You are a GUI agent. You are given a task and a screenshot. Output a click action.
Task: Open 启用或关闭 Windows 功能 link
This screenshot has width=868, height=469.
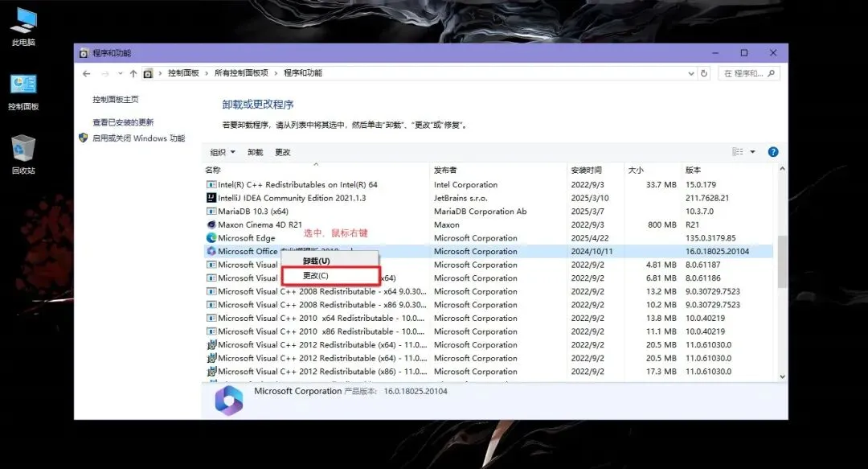[138, 138]
